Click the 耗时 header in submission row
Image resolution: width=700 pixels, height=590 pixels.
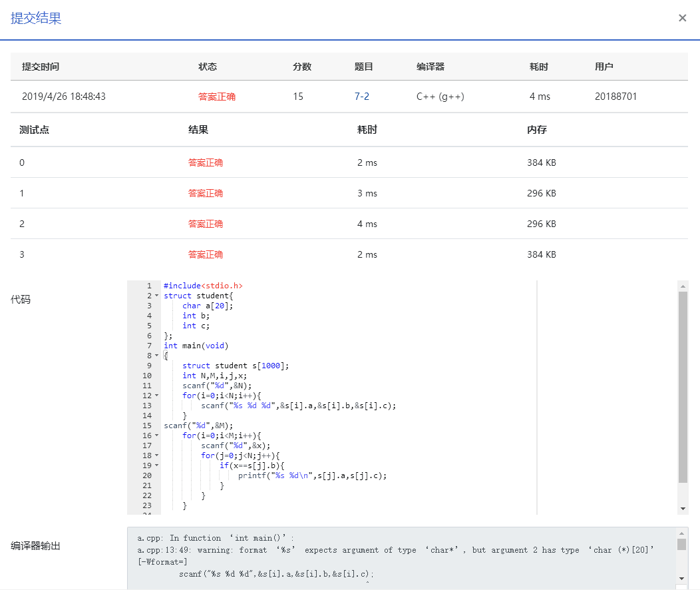[538, 67]
